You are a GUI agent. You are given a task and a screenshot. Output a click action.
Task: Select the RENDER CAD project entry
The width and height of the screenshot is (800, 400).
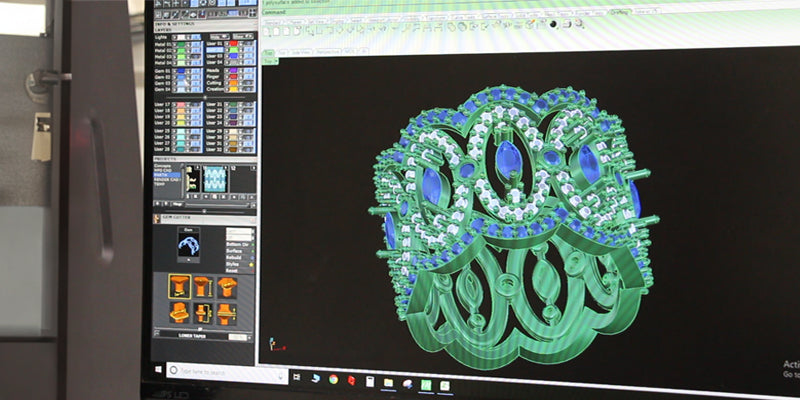coord(166,179)
